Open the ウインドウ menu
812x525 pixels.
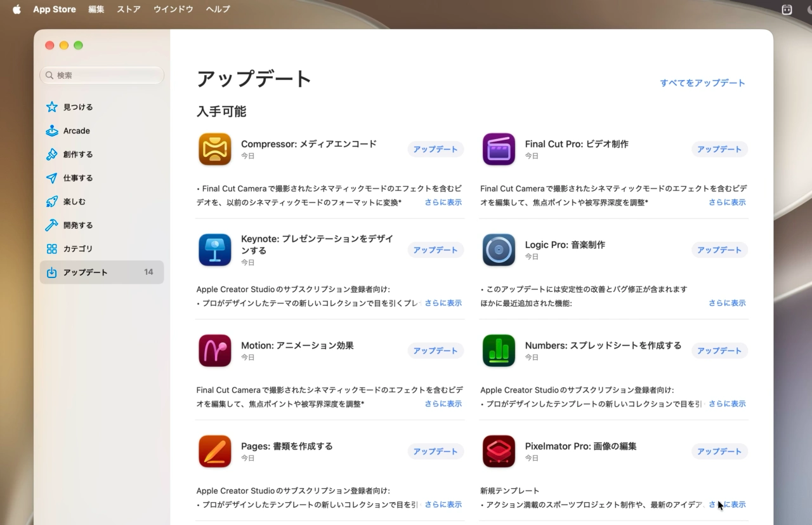[x=173, y=10]
